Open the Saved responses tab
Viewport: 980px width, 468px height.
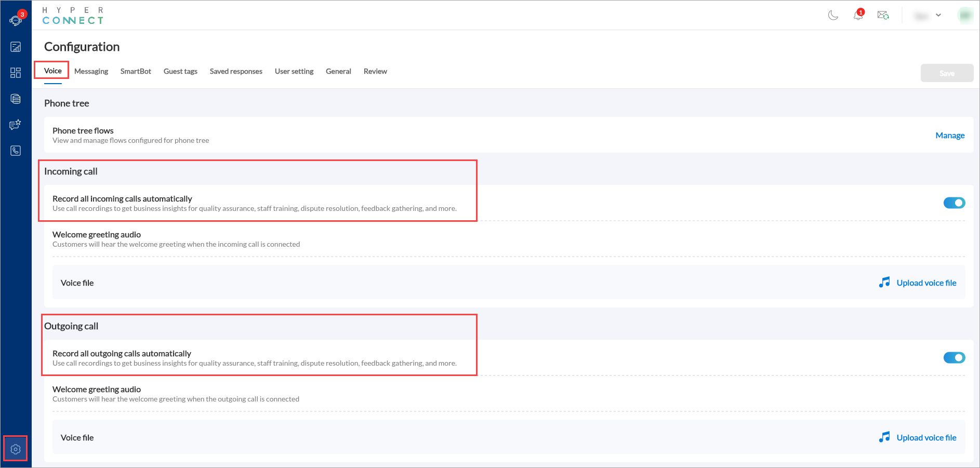(x=236, y=71)
